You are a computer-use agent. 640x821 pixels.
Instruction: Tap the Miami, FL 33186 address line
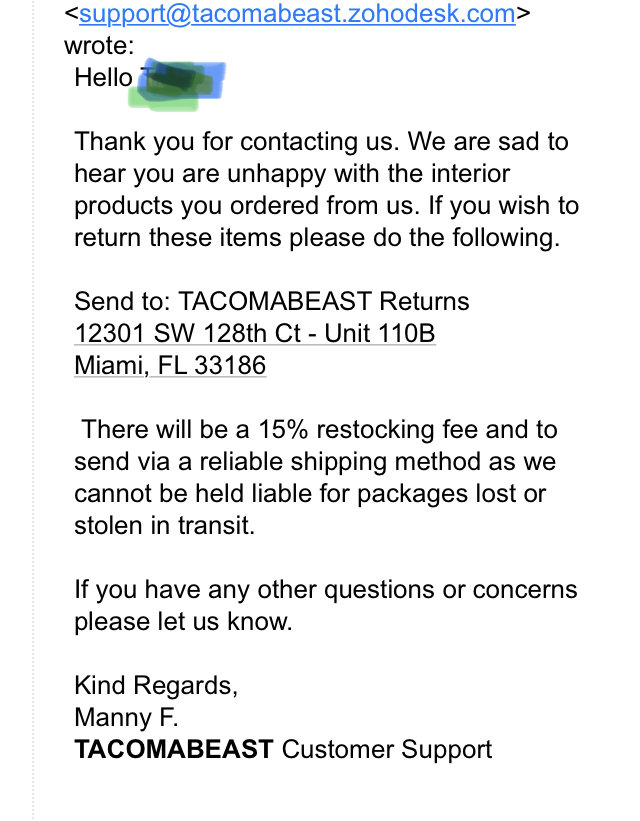point(170,365)
